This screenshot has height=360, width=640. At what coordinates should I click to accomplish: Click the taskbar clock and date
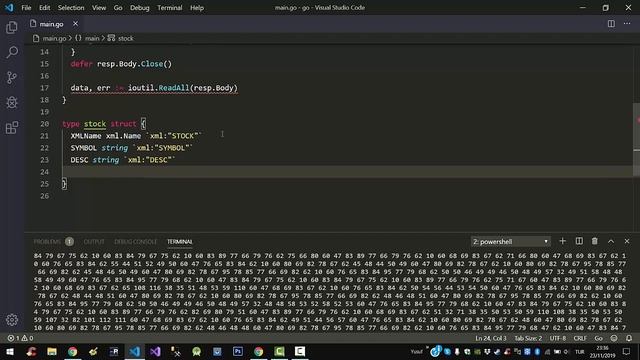(x=602, y=351)
